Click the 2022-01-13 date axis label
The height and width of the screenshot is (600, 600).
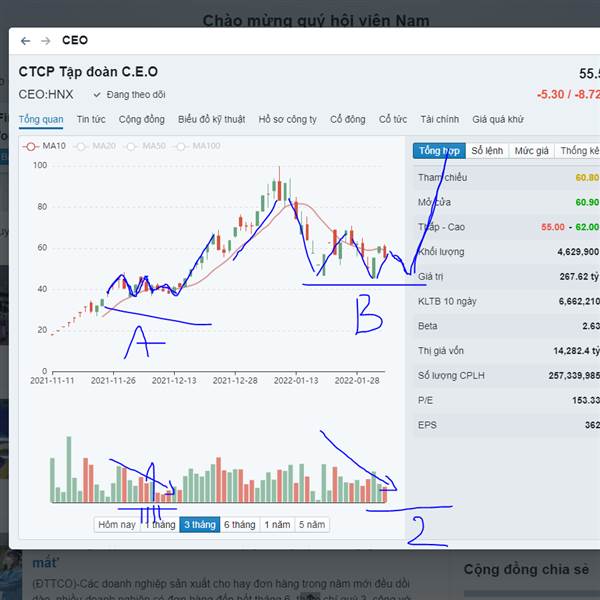pos(296,381)
